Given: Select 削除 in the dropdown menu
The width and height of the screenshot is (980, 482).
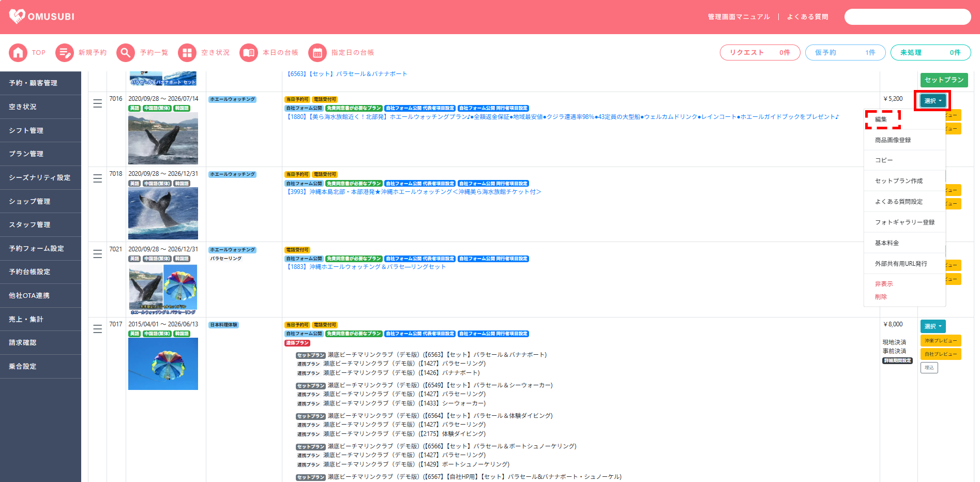Looking at the screenshot, I should click(881, 297).
